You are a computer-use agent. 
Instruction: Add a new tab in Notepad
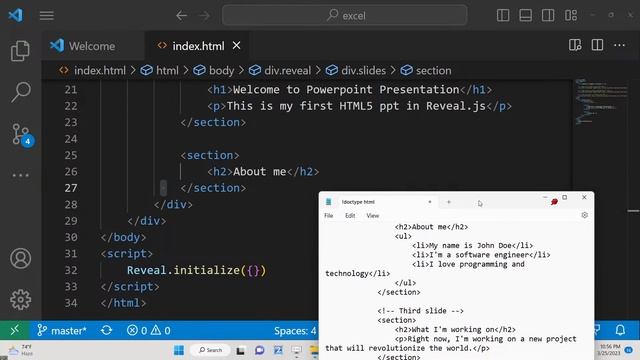[449, 202]
